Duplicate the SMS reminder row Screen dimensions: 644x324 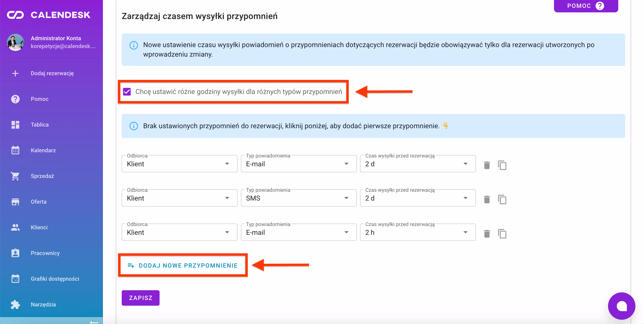pos(502,199)
